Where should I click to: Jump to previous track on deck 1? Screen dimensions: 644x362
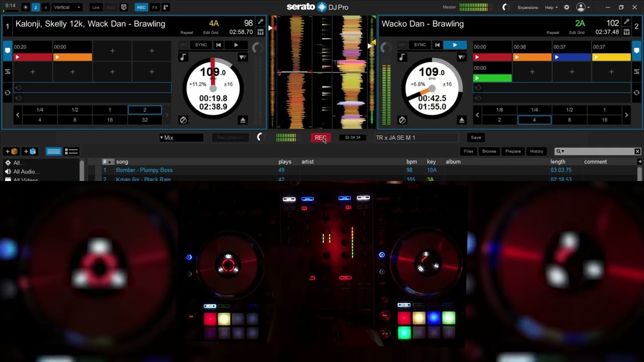tap(218, 45)
